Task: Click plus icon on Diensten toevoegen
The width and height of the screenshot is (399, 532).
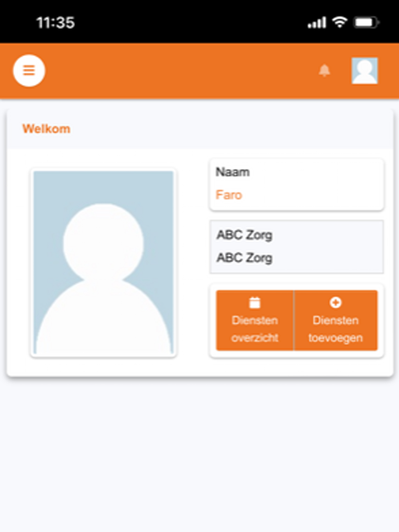Action: coord(336,303)
